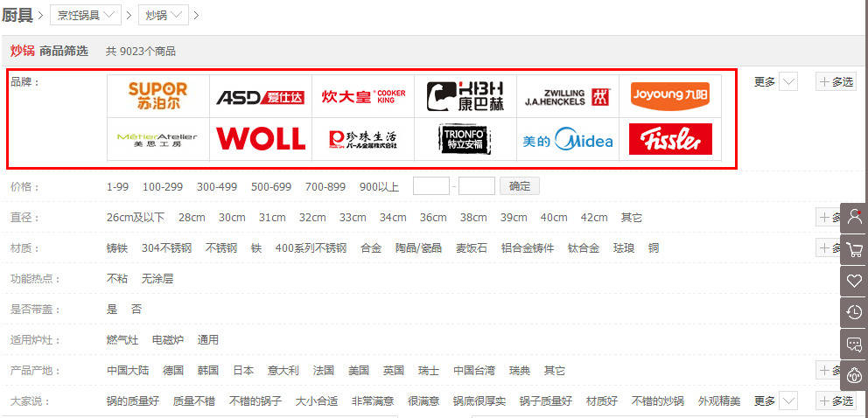Select 无涂层 feature filter

coord(157,279)
